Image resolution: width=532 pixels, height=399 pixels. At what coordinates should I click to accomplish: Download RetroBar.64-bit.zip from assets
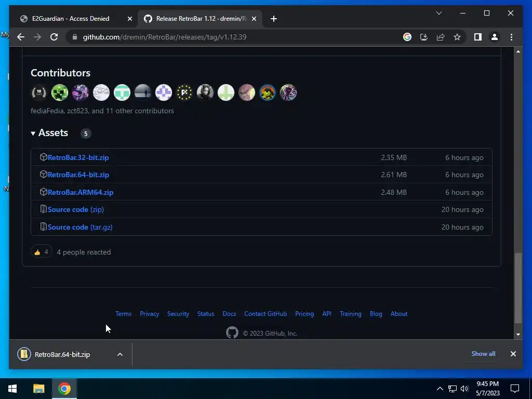click(x=78, y=175)
